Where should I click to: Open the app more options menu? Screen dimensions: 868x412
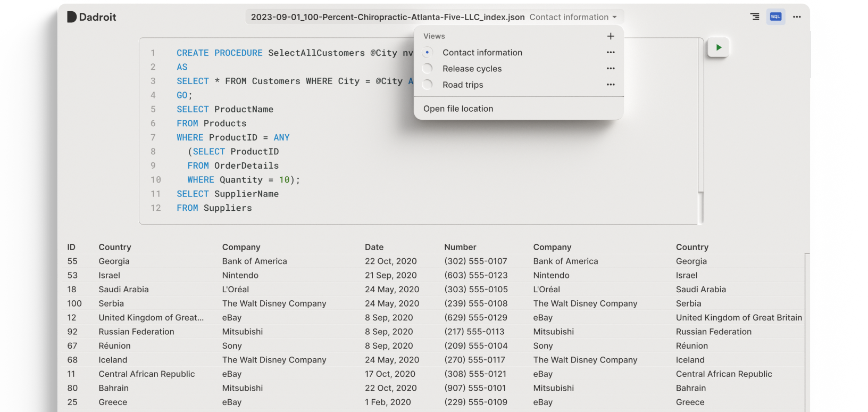797,17
